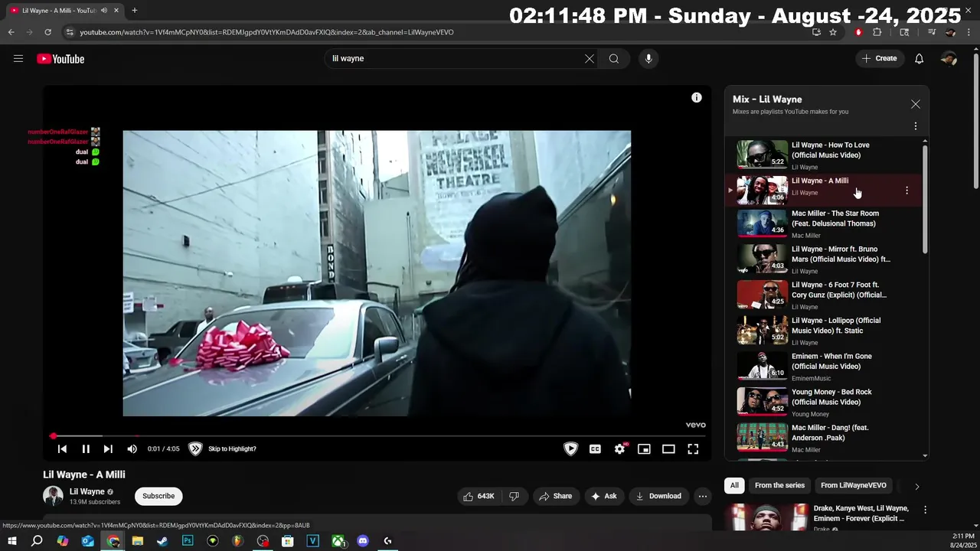The height and width of the screenshot is (551, 980).
Task: Open Photoshop from taskbar
Action: [x=188, y=541]
